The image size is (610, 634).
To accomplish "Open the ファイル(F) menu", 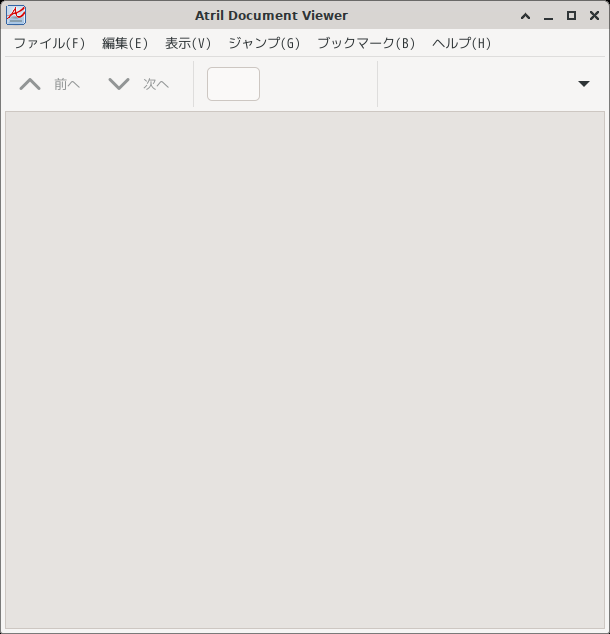I will pyautogui.click(x=49, y=43).
